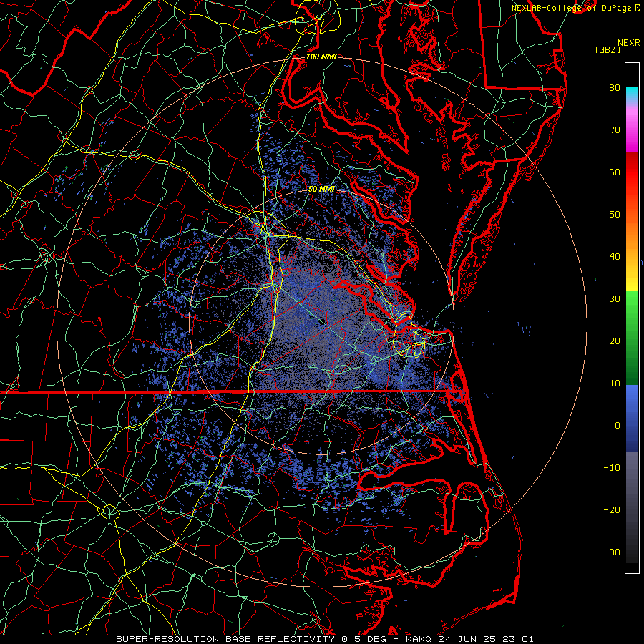Click the 60 dBZ scale value

coord(615,172)
